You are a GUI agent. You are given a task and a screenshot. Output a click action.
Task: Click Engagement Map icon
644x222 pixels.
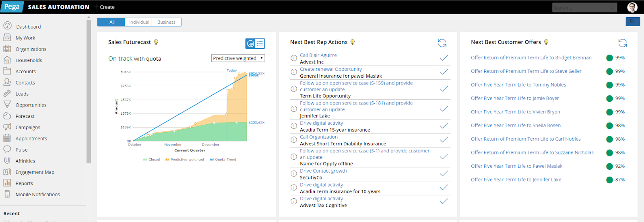coord(7,172)
